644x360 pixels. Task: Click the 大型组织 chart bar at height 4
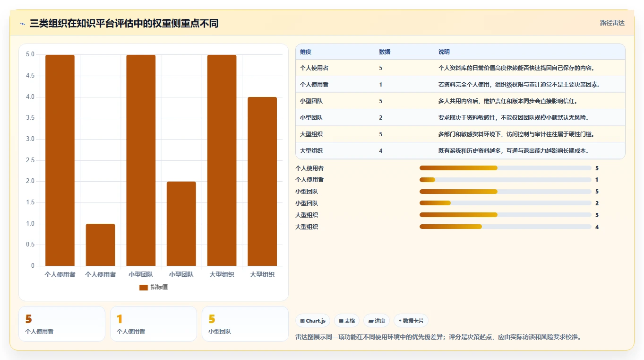262,182
